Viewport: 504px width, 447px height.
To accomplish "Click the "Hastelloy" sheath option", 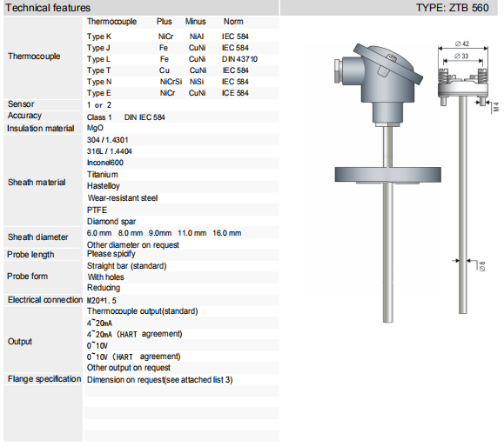I will coord(104,186).
